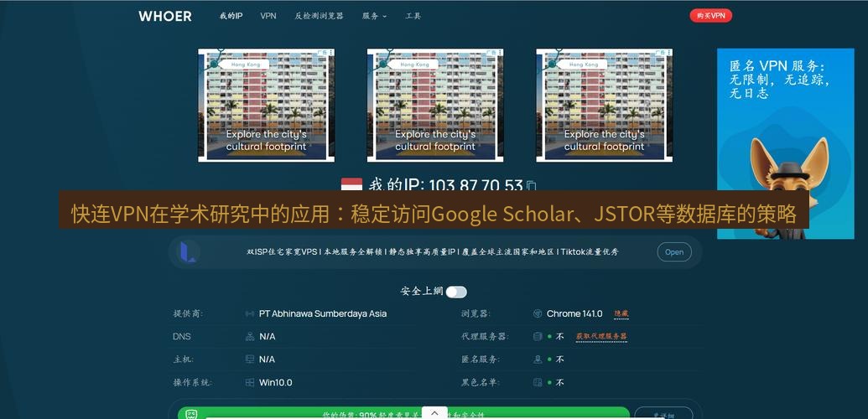
Task: Click the first ad's options menu icon
Action: [x=331, y=53]
